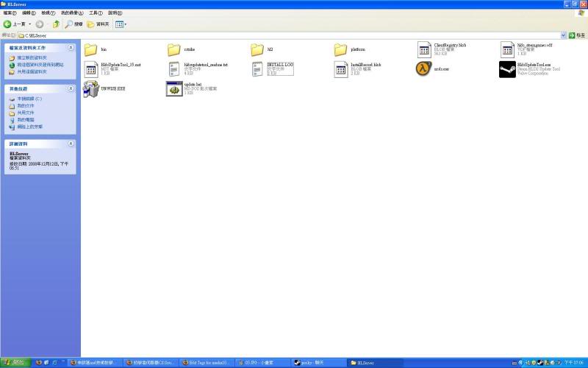Open the 檔案(F) File menu
The width and height of the screenshot is (588, 368).
(10, 13)
